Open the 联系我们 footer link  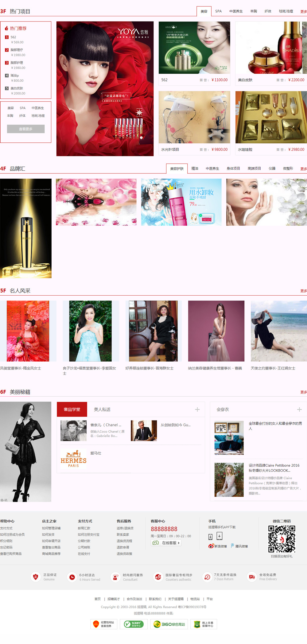[x=155, y=599]
